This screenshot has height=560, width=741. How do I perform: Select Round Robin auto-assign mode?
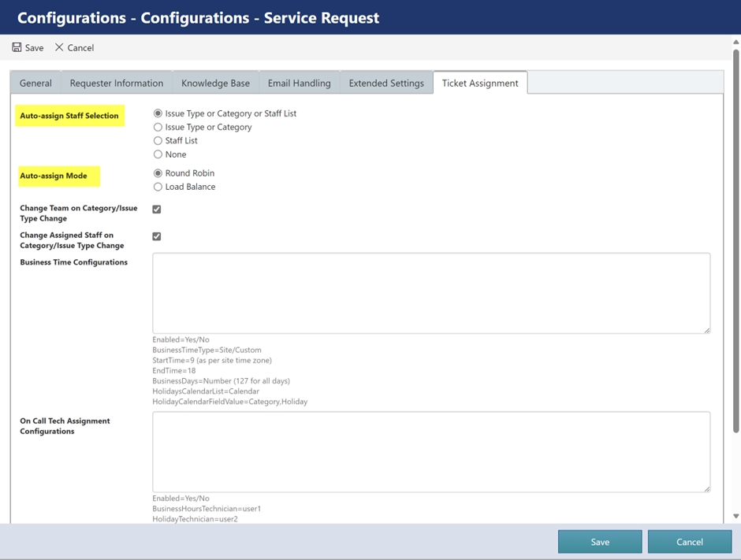[158, 173]
